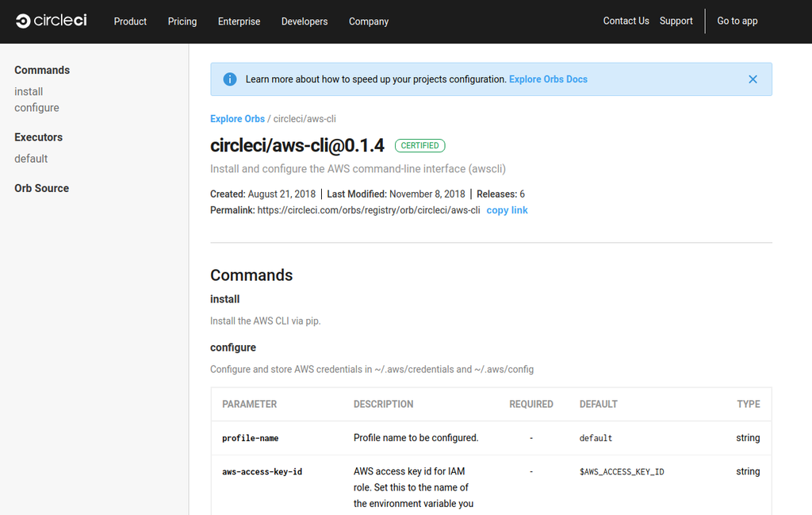Click the PARAMETER column header

[250, 404]
